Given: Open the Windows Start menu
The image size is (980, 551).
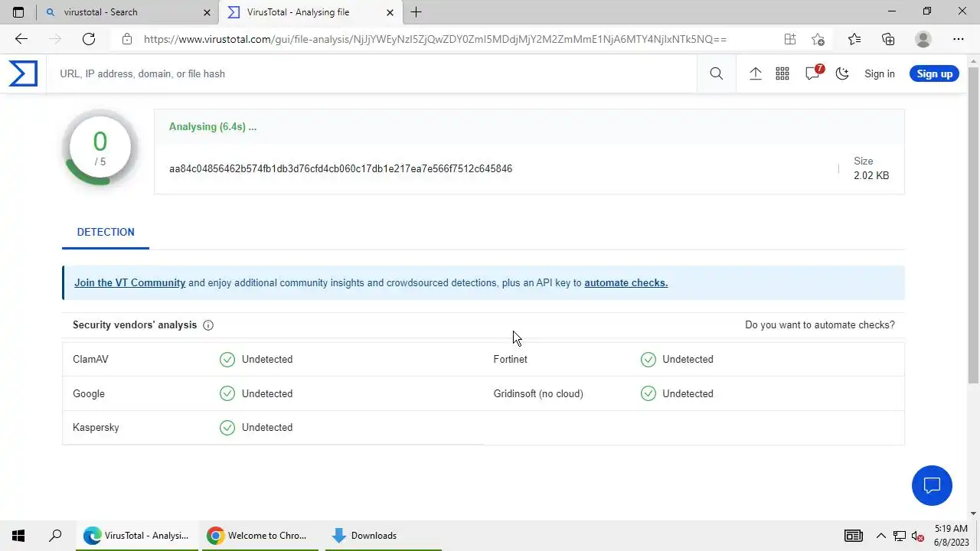Looking at the screenshot, I should pos(18,536).
